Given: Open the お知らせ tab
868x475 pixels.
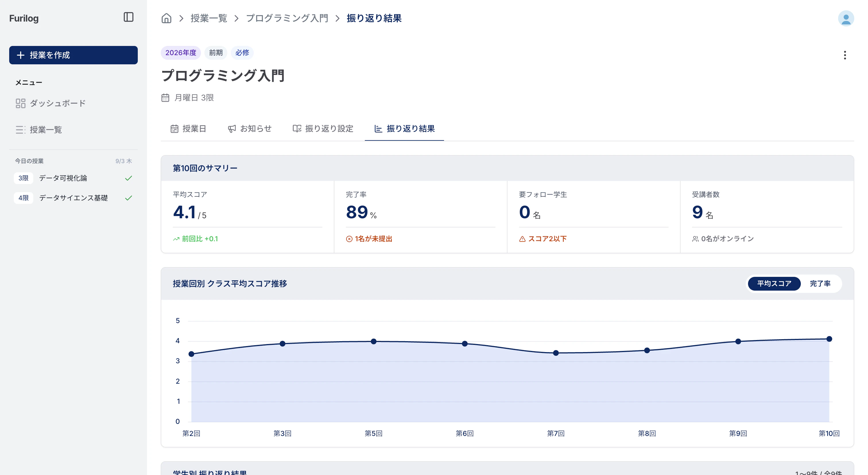Looking at the screenshot, I should [x=250, y=129].
